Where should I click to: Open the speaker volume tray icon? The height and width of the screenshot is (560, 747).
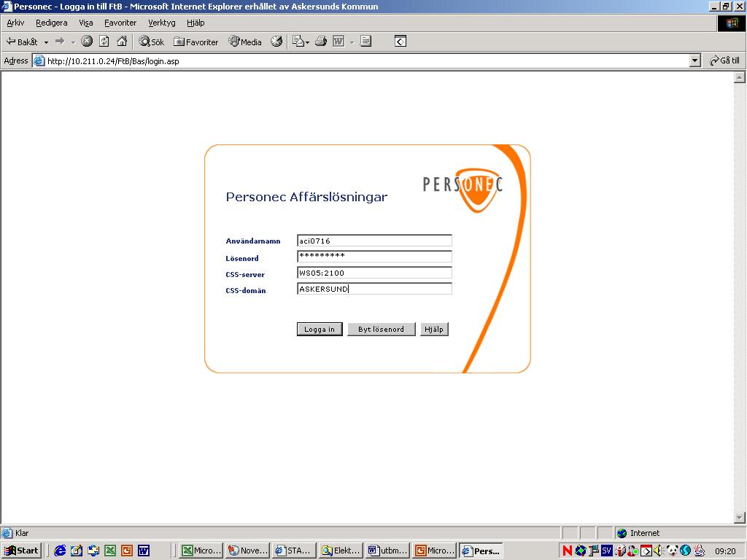coord(658,551)
